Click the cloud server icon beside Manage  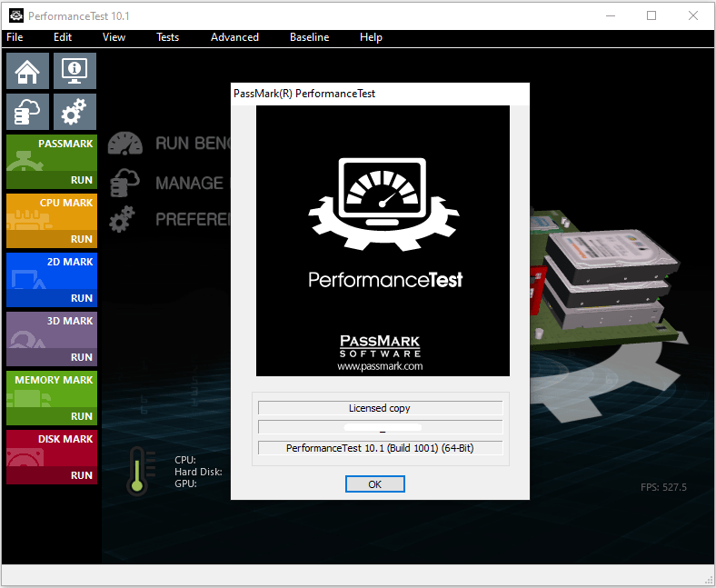coord(124,183)
